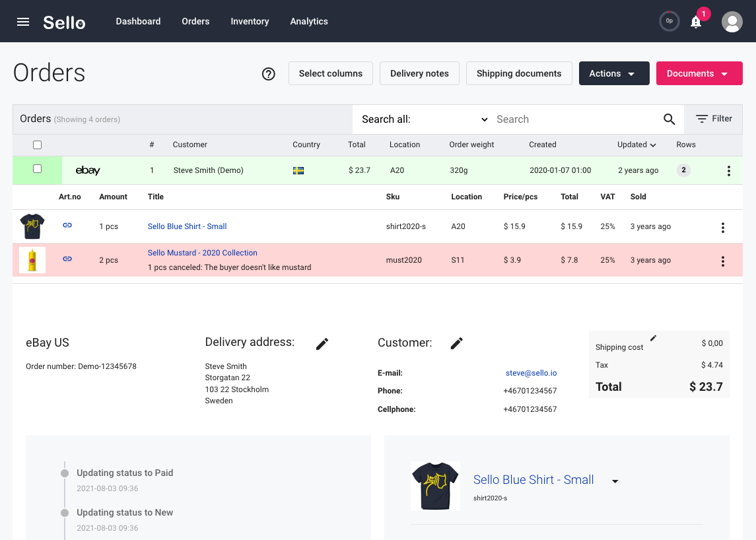Click the search magnifier icon
Image resolution: width=756 pixels, height=540 pixels.
point(670,119)
